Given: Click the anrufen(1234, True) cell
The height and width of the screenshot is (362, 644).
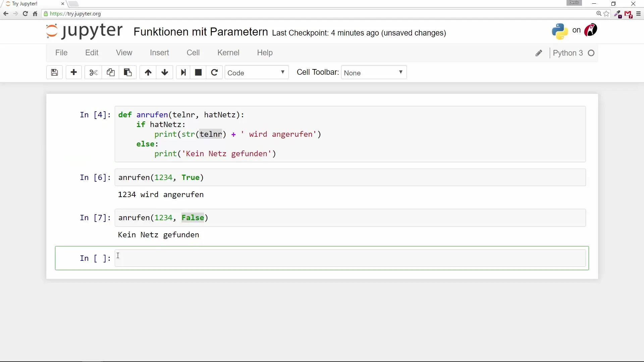Looking at the screenshot, I should click(x=350, y=177).
